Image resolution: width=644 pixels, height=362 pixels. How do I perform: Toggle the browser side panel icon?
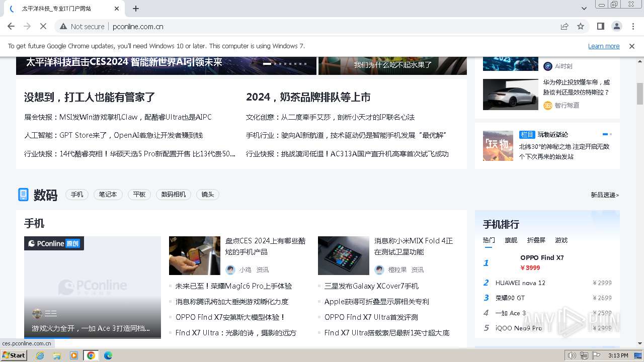600,26
